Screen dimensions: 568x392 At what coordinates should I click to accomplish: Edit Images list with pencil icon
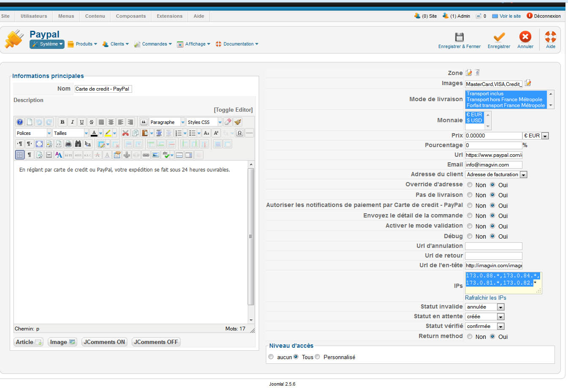point(527,83)
